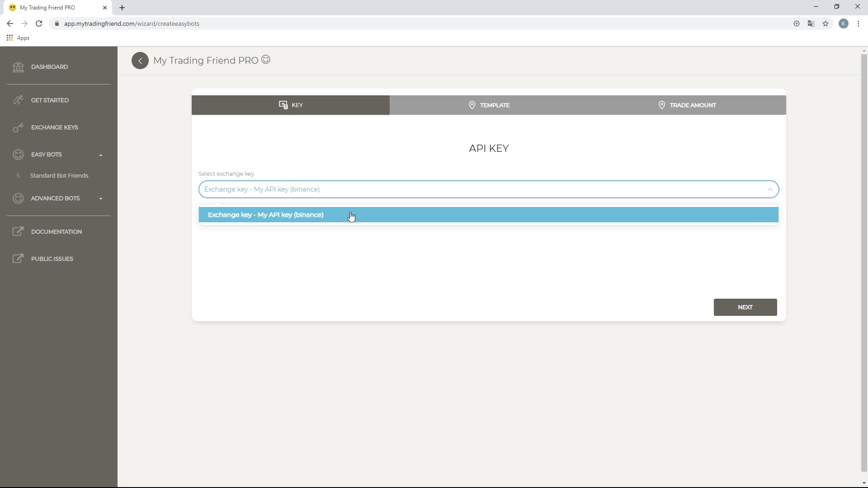Click the Key tab icon
868x488 pixels.
point(283,105)
